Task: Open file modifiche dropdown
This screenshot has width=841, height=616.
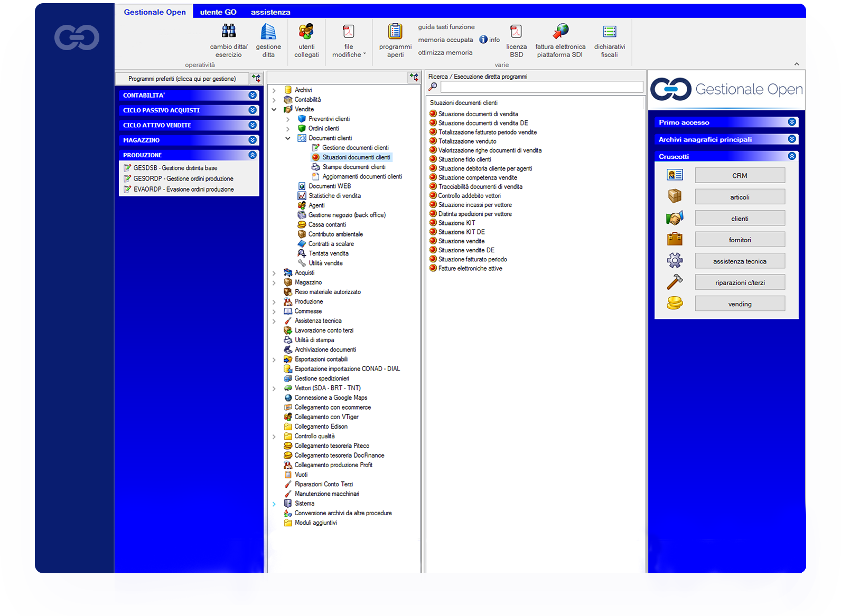Action: [349, 41]
